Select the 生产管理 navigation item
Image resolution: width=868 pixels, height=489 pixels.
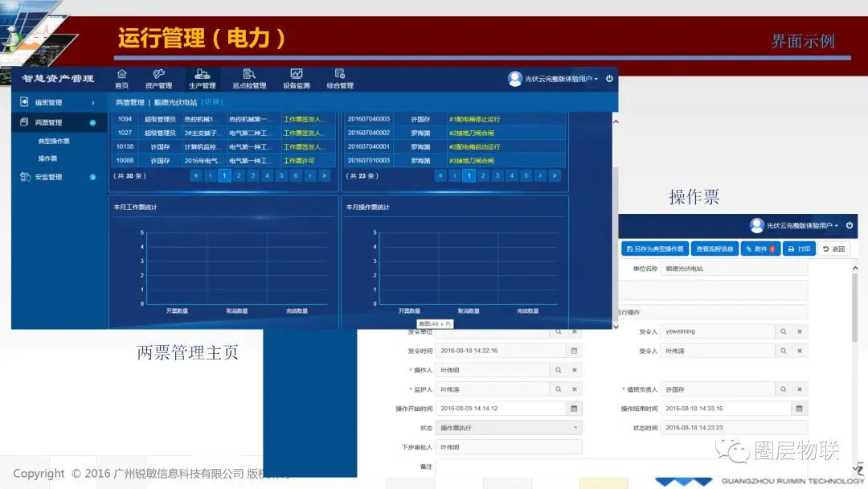coord(202,79)
